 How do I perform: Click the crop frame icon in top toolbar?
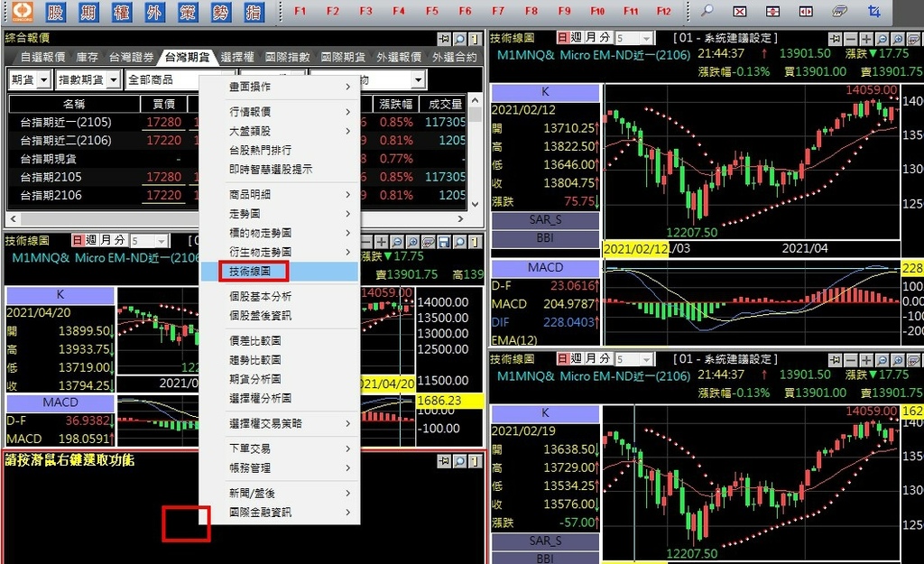click(873, 11)
